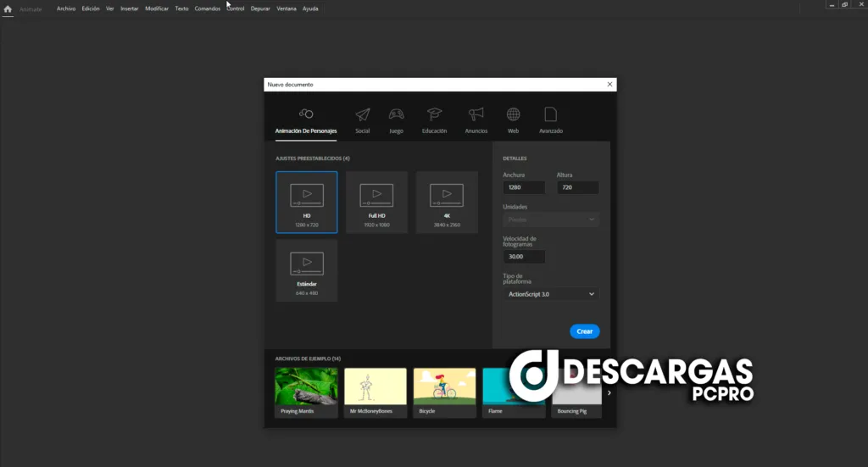Pick the 4K 3840 x 2160 preset
This screenshot has height=467, width=868.
tap(447, 202)
